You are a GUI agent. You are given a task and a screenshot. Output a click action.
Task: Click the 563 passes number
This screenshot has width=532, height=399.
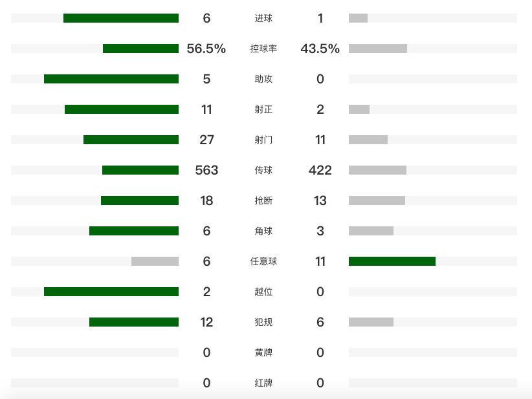pos(206,170)
